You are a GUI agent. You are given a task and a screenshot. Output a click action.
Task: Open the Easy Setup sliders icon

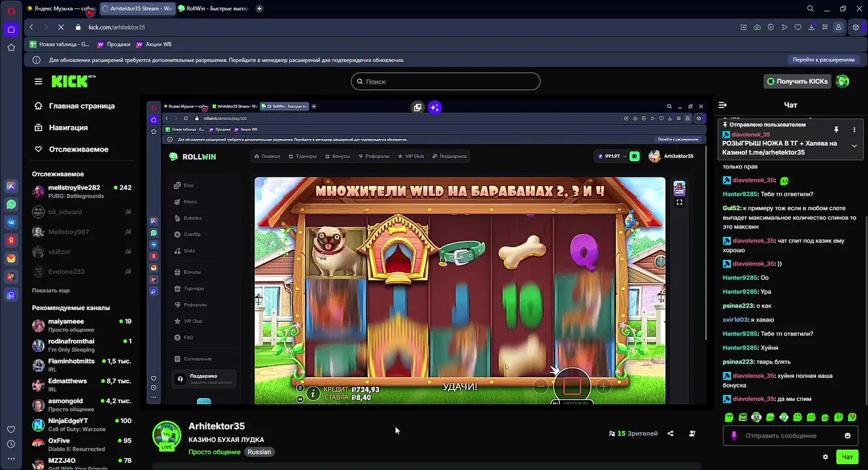825,27
